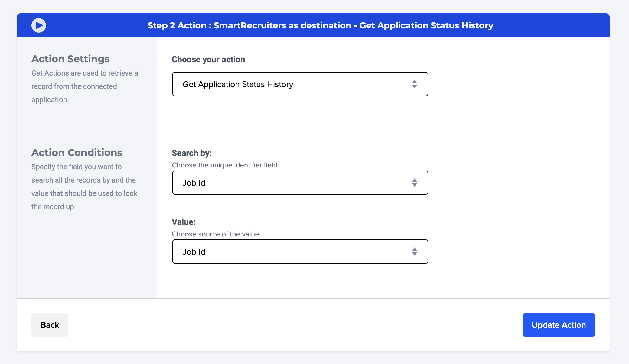The image size is (629, 364).
Task: Click the play icon in the header
Action: 39,25
